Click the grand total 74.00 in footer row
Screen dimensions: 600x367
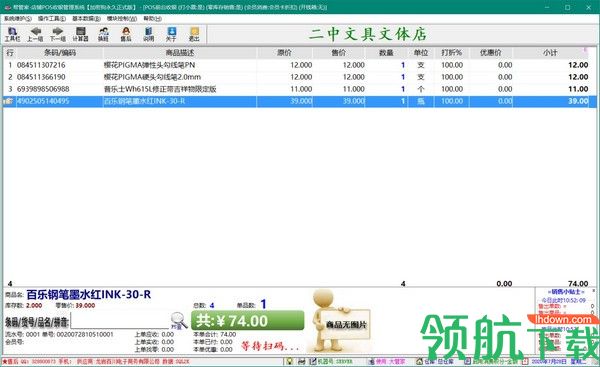coord(578,284)
